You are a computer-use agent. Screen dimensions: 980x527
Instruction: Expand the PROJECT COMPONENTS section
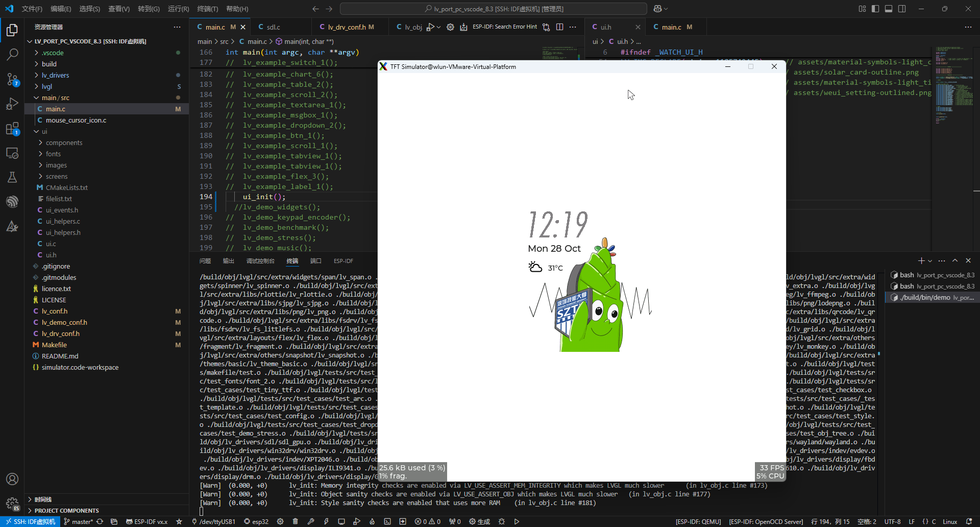pyautogui.click(x=107, y=510)
